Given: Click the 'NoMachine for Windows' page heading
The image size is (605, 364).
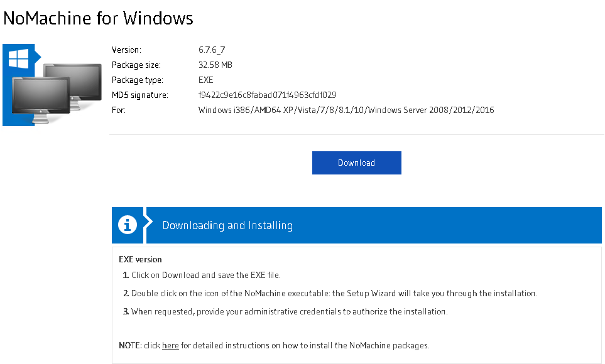Looking at the screenshot, I should click(98, 18).
